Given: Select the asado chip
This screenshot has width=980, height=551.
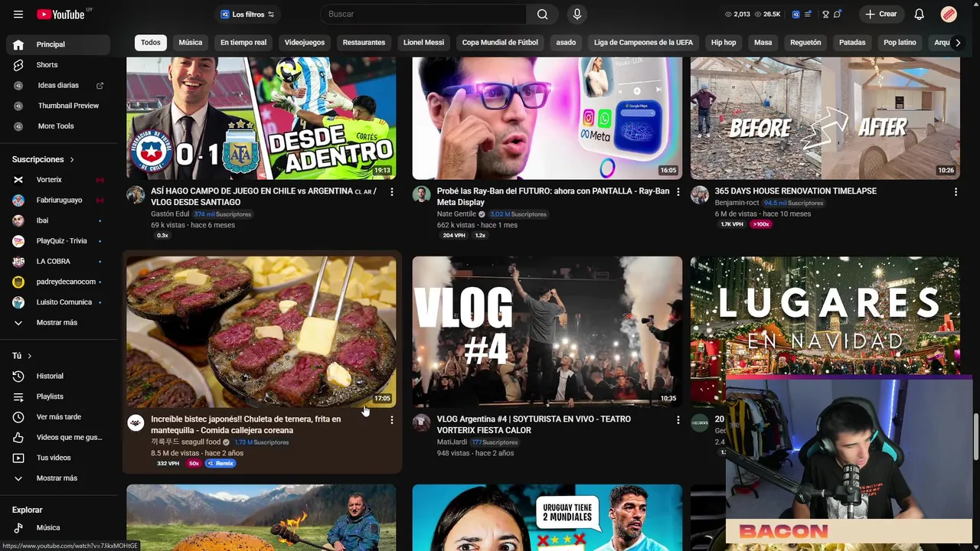Looking at the screenshot, I should (x=566, y=42).
